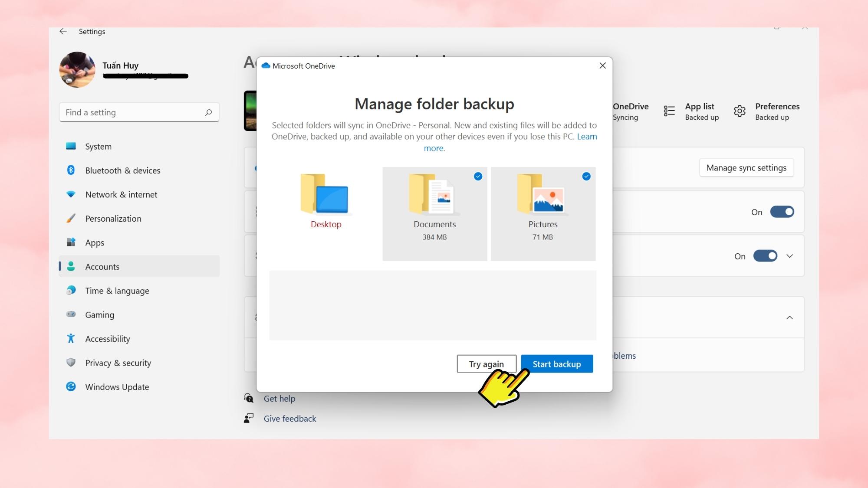Click the Manage folder backup heading
The width and height of the screenshot is (868, 488).
(x=434, y=104)
